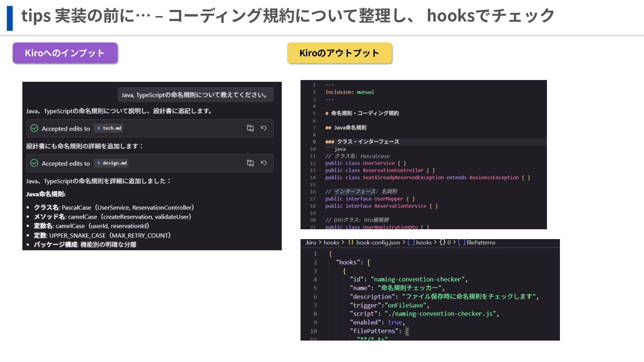The width and height of the screenshot is (644, 362).
Task: Click the "naming-convention-checker" id value
Action: [x=418, y=279]
